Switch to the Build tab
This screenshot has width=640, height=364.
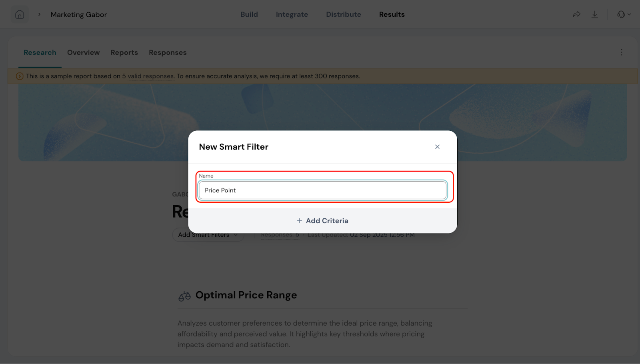coord(249,14)
